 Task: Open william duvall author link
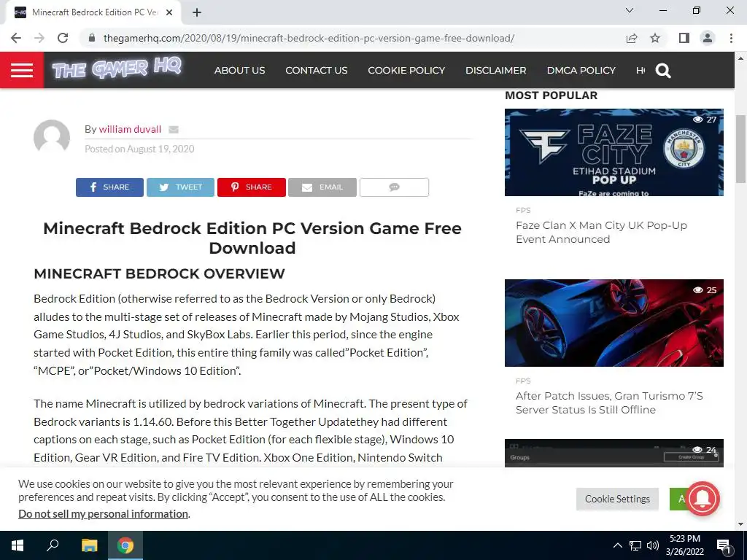(x=130, y=129)
